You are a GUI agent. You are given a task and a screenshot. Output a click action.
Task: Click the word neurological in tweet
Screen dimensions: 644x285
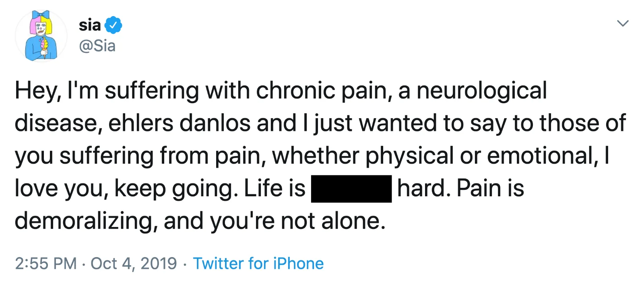click(x=482, y=91)
